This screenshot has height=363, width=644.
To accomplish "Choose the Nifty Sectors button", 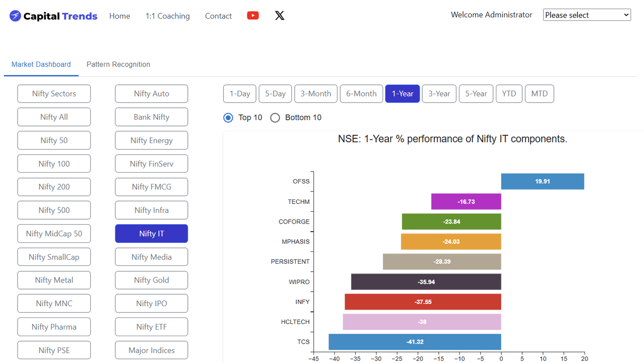I will point(54,94).
